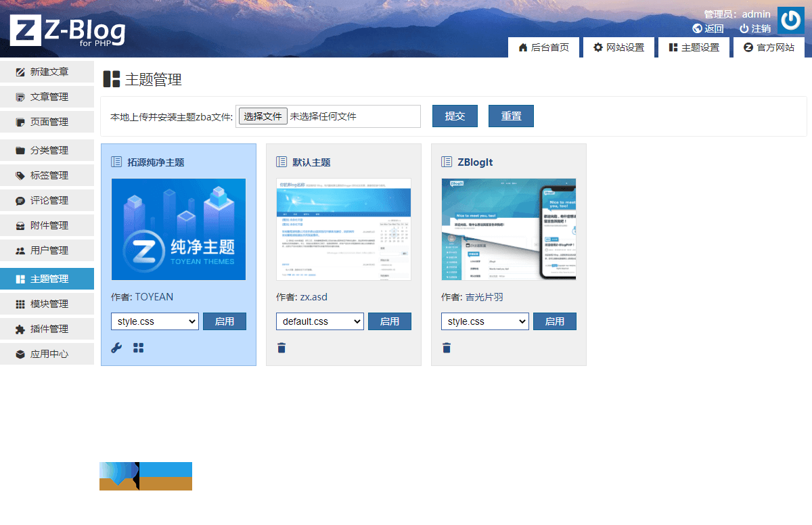This screenshot has width=812, height=525.
Task: Click the 拓源纯净主题 title link
Action: [x=156, y=162]
